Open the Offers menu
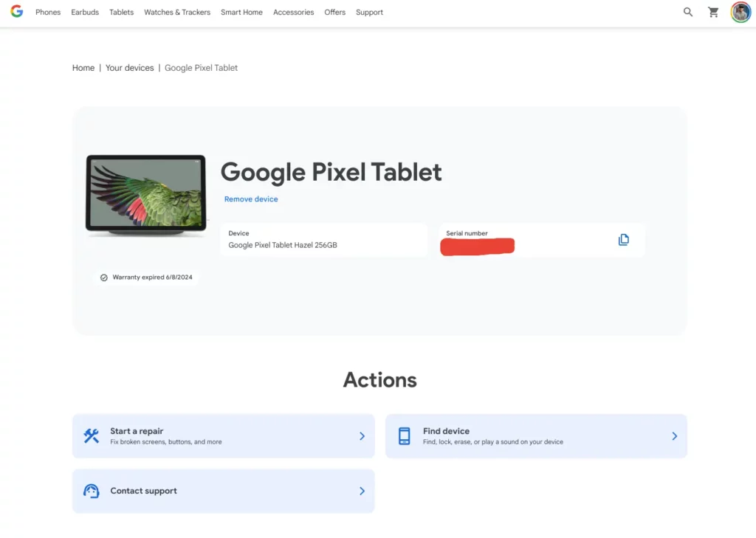The width and height of the screenshot is (756, 538). tap(334, 12)
